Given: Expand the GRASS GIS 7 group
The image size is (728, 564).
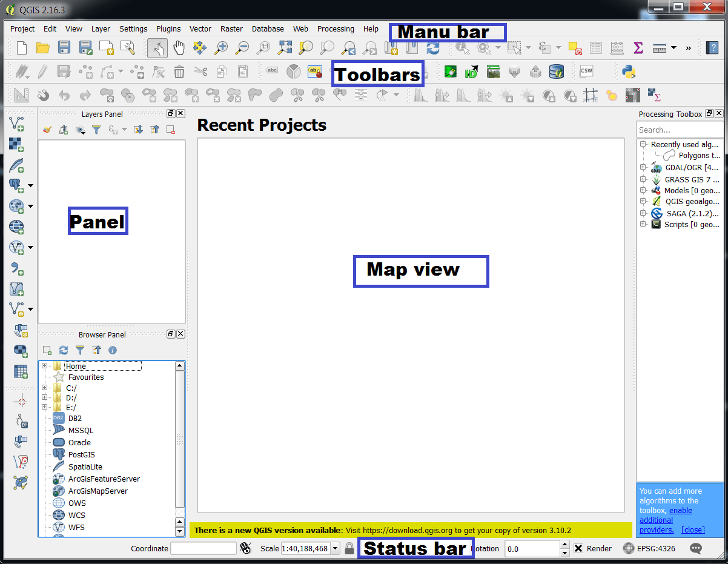Looking at the screenshot, I should (643, 179).
